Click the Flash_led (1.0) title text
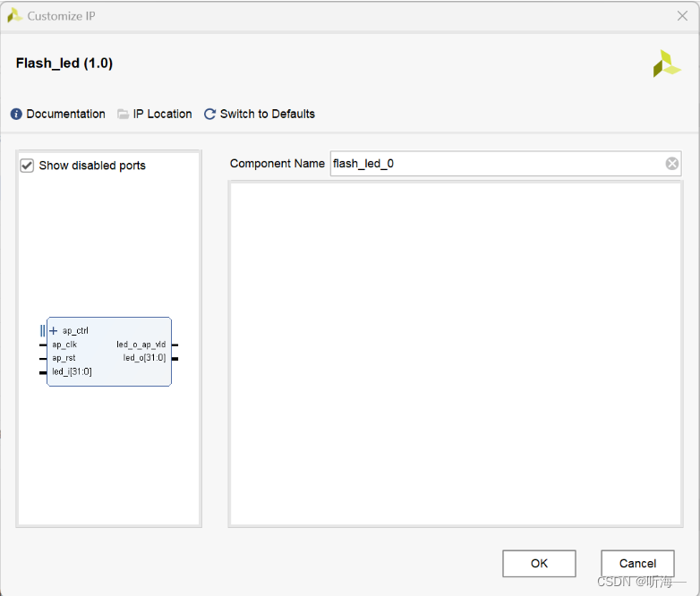Viewport: 700px width, 596px height. 64,64
